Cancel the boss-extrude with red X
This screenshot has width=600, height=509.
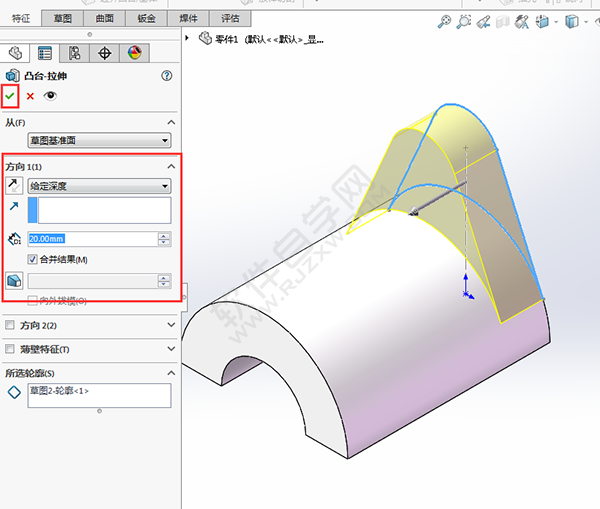point(30,96)
